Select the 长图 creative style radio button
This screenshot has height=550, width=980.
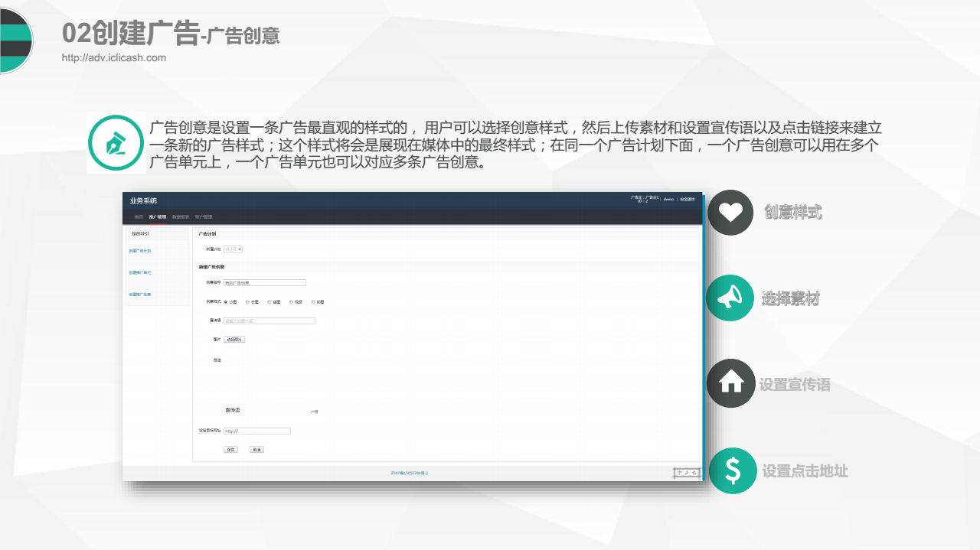(247, 302)
